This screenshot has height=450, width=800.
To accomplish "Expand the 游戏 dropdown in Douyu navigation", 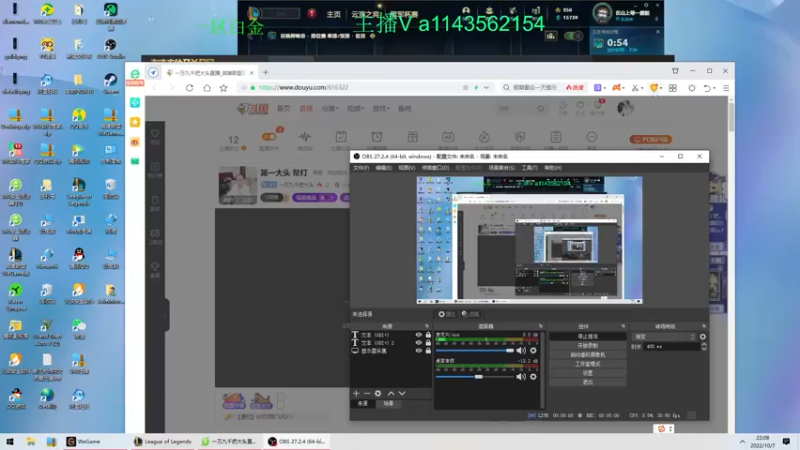I will click(380, 109).
